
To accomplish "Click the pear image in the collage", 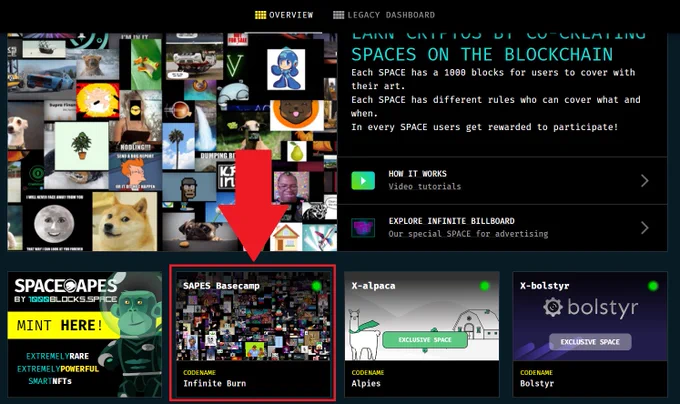I will [x=297, y=152].
